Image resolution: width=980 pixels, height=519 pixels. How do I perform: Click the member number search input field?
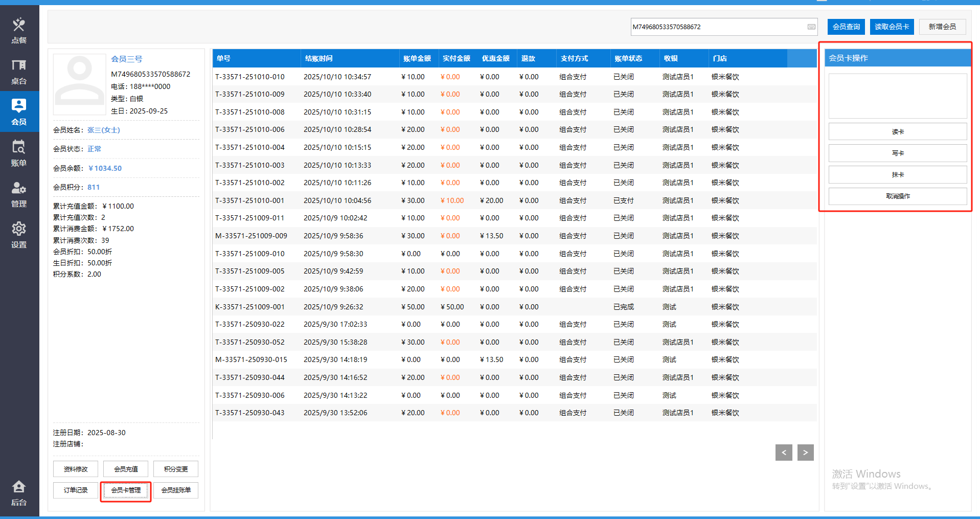[x=716, y=27]
